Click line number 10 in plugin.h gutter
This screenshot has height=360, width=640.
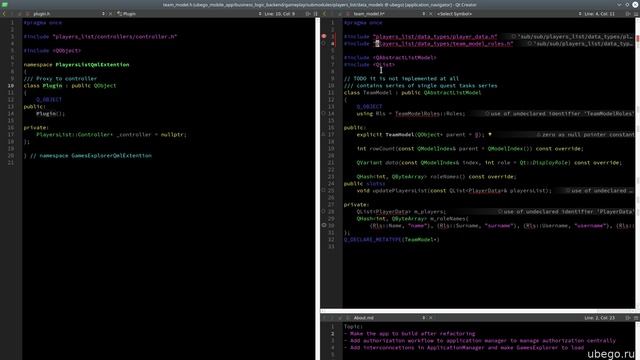point(11,86)
